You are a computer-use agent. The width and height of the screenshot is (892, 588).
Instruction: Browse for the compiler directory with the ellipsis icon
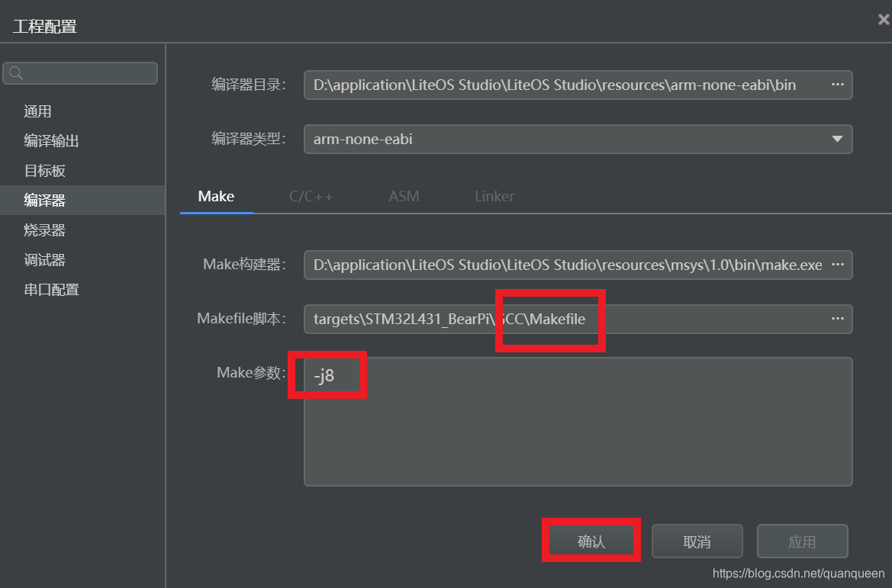[x=837, y=85]
